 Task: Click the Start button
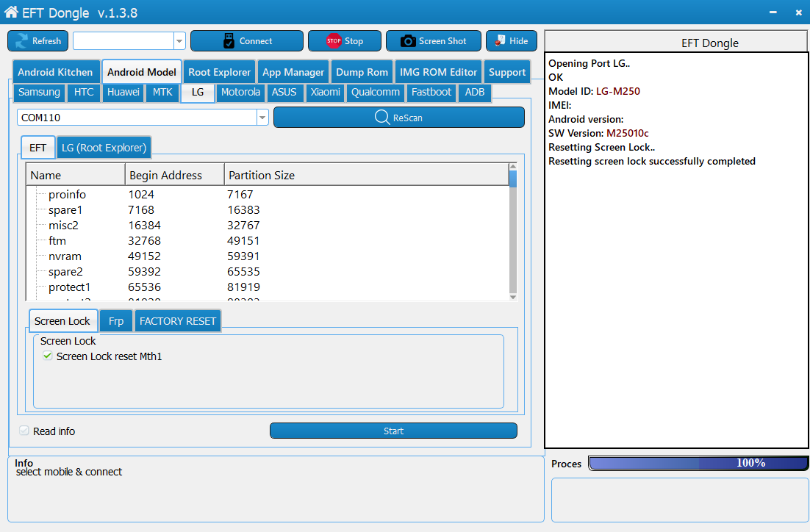click(393, 431)
